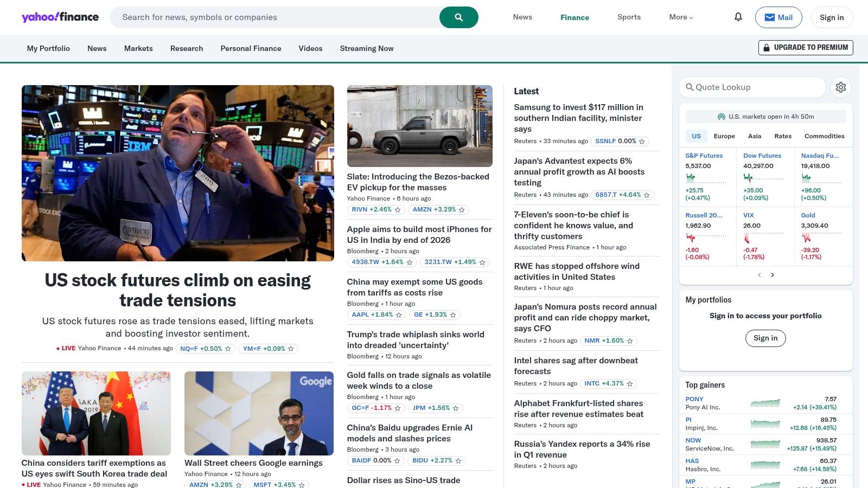Star the NQ=F +0.50% ticker
Viewport: 868px width, 488px height.
[228, 349]
